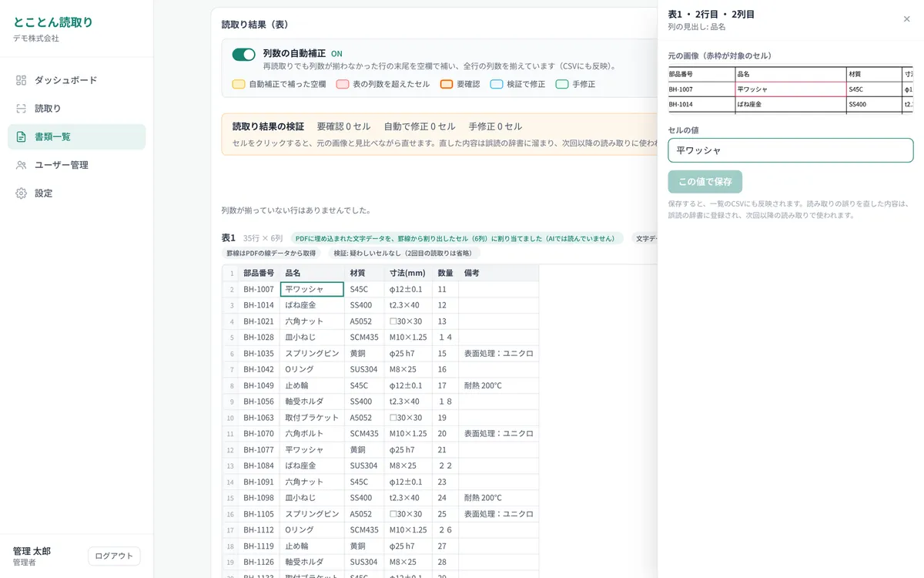Select the 寸法(mm) column header
This screenshot has height=578, width=924.
pos(409,273)
